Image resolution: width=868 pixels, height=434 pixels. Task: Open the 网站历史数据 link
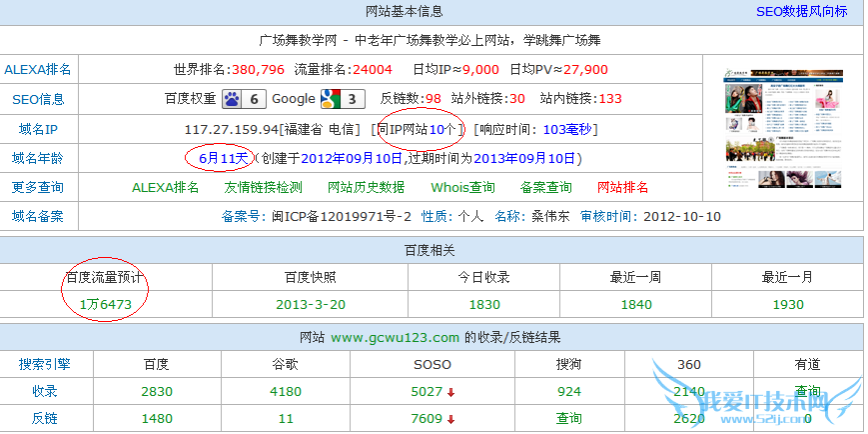pos(366,187)
